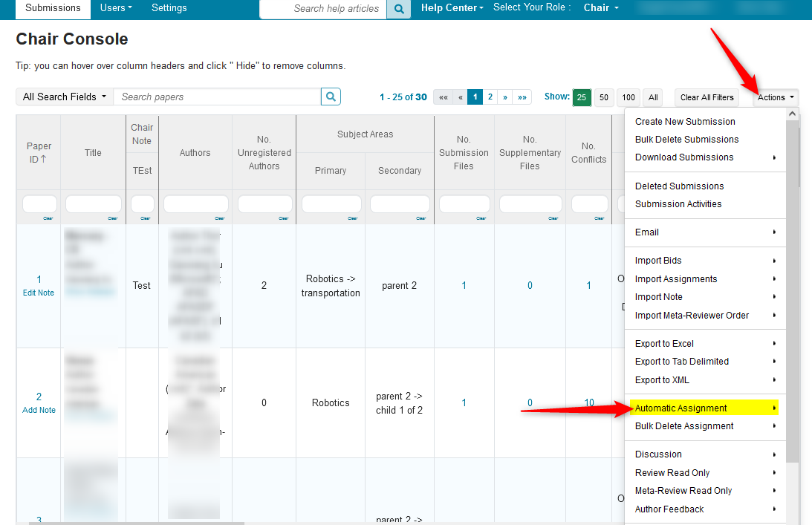Click the search papers magnifier icon
The height and width of the screenshot is (525, 812).
pyautogui.click(x=331, y=97)
